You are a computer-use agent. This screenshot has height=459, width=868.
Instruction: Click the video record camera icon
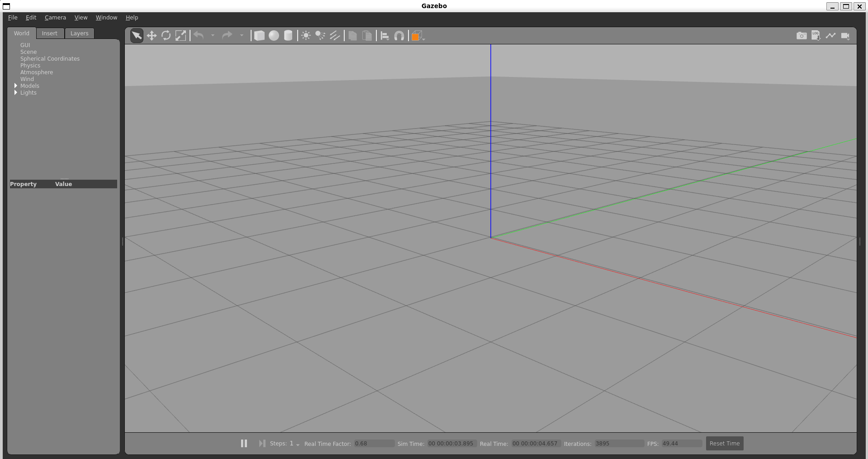(x=845, y=36)
